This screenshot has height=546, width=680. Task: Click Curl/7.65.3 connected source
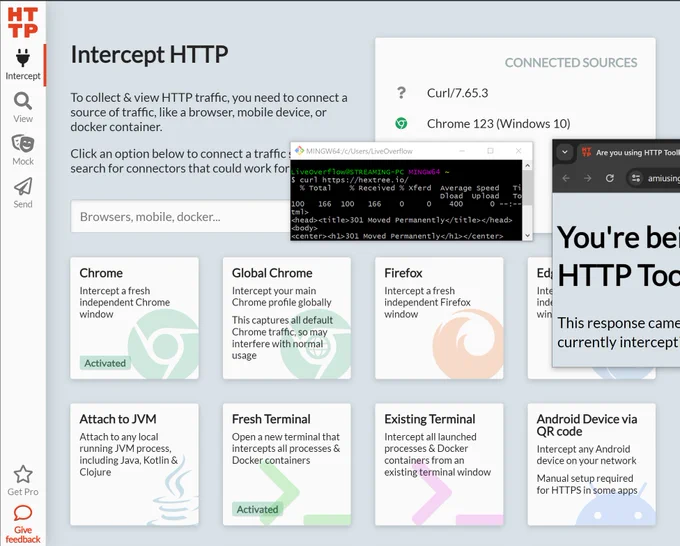tap(458, 93)
